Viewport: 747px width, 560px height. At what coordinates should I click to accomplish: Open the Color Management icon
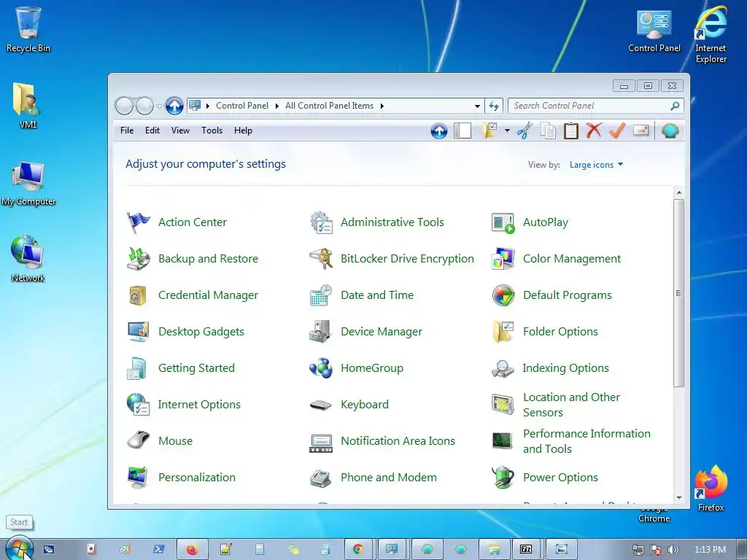[x=503, y=259]
